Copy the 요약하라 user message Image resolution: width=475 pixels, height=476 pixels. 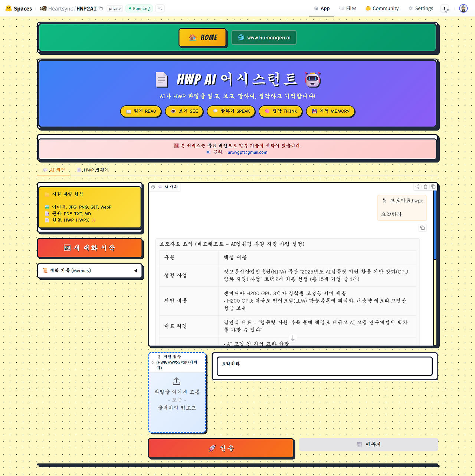coord(422,228)
